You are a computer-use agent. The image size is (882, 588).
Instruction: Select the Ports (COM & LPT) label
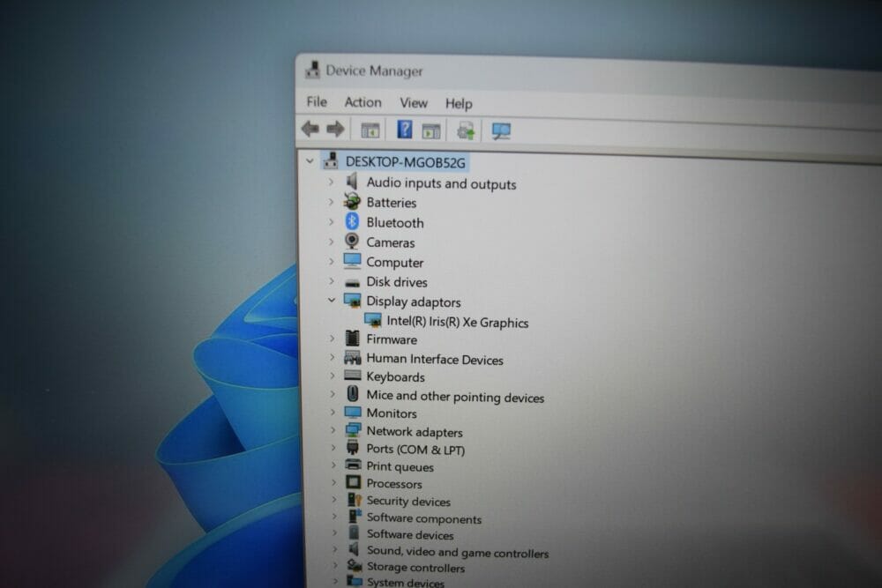pyautogui.click(x=415, y=449)
